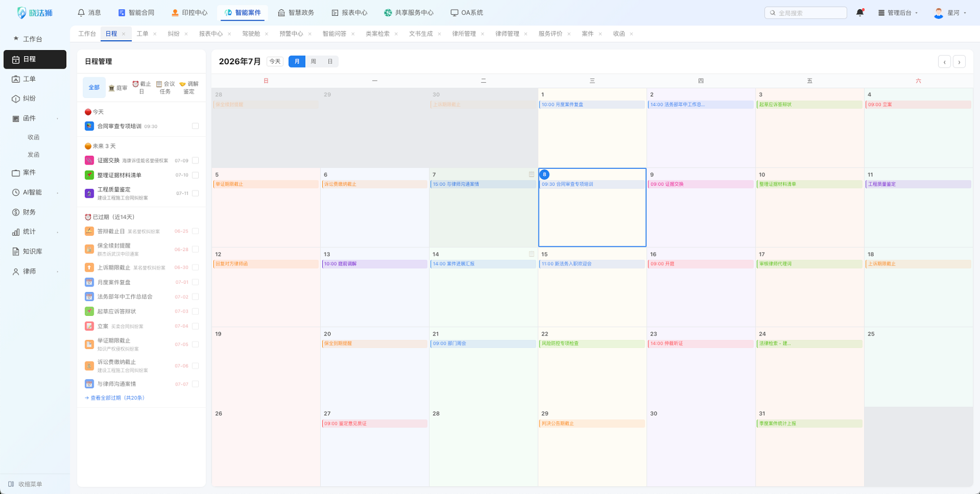Click the 证据交换 item icon

[x=89, y=160]
